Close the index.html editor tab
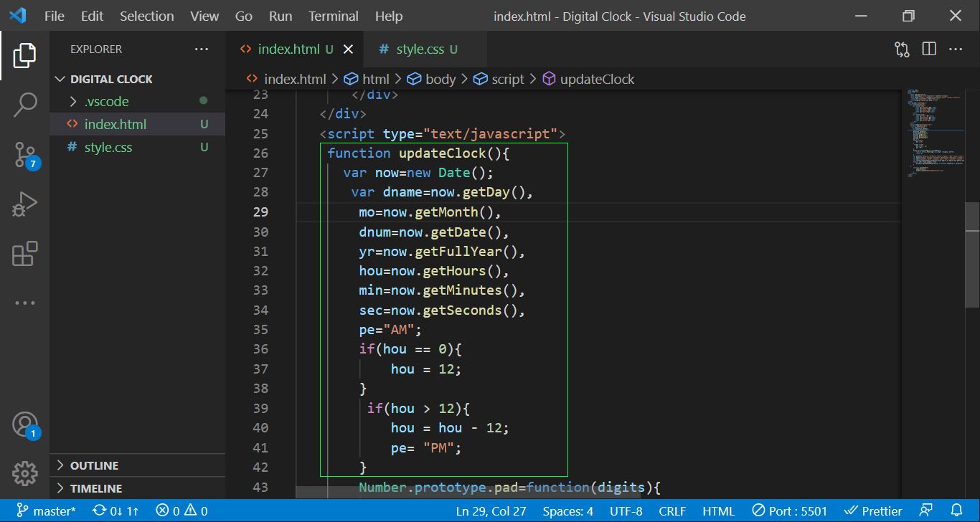Image resolution: width=980 pixels, height=522 pixels. pos(349,49)
